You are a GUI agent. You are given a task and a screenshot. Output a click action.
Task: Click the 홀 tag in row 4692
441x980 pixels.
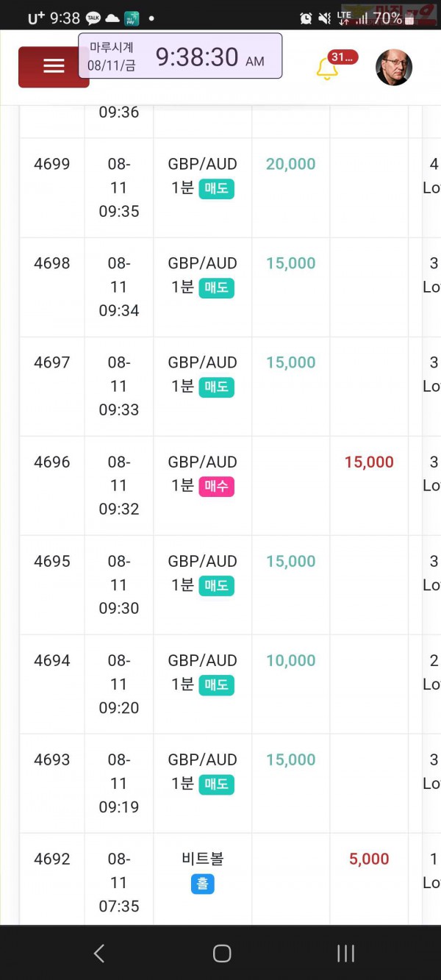point(202,884)
